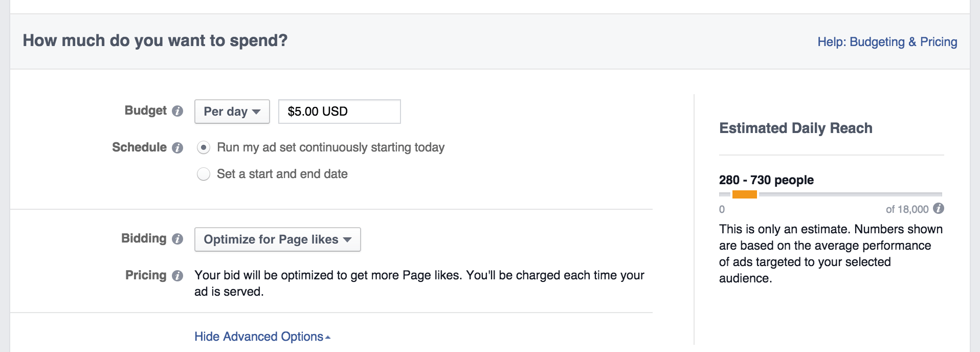Open the Per day budget dropdown
The width and height of the screenshot is (980, 352).
(x=232, y=112)
